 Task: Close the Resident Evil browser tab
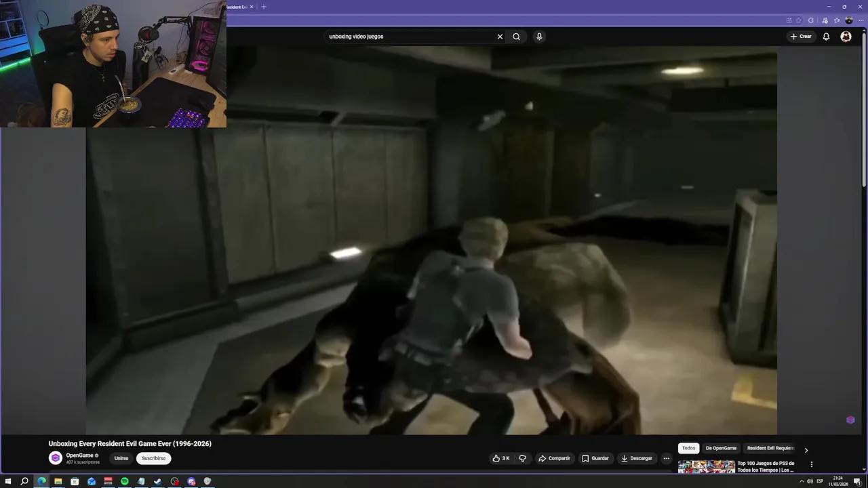(252, 7)
